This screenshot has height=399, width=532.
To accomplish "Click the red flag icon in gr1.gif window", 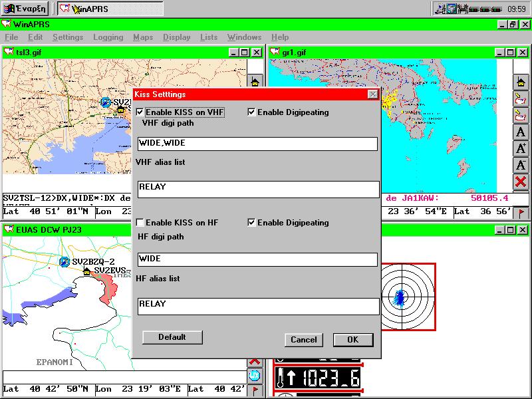I will tap(521, 213).
